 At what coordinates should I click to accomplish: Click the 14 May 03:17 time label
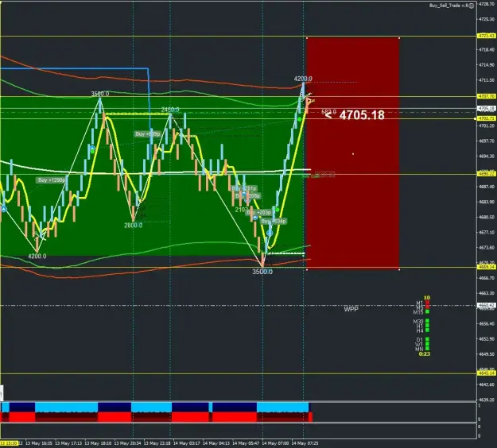[x=186, y=443]
